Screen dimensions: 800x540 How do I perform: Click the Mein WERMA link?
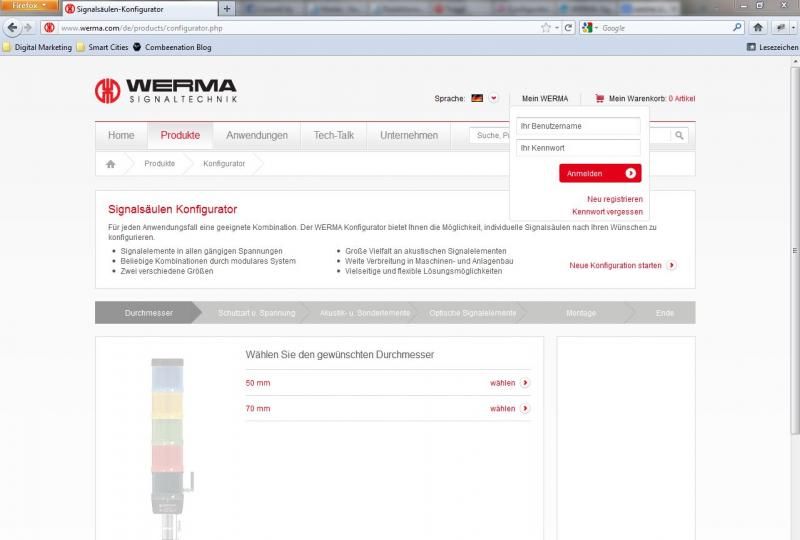pos(545,99)
